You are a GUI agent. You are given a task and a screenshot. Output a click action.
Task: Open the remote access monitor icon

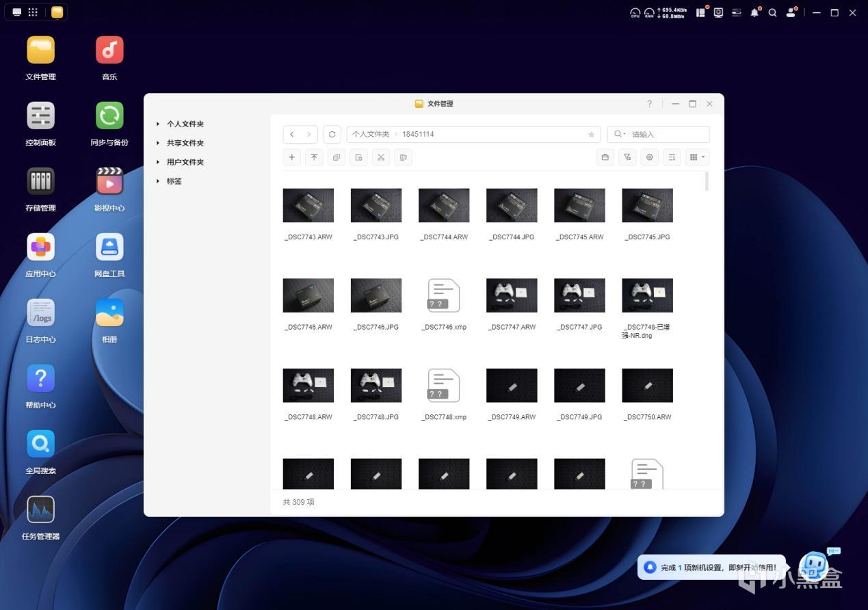pyautogui.click(x=719, y=12)
